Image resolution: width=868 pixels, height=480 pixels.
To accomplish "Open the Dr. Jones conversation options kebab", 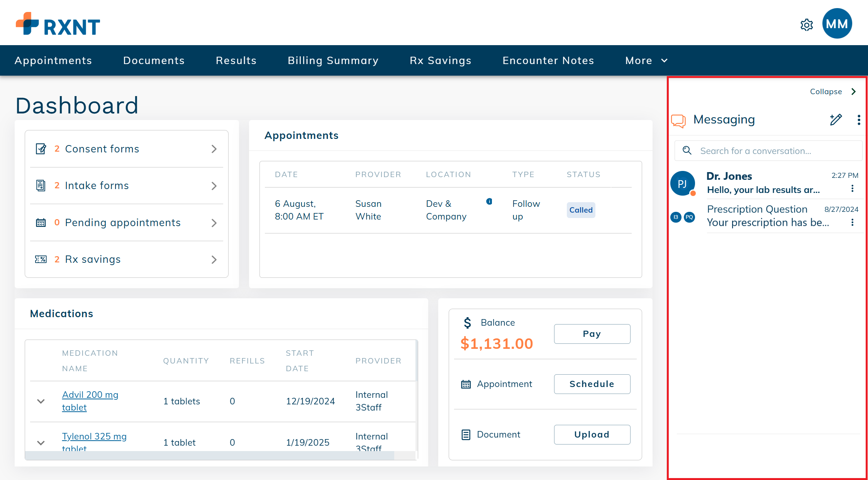I will tap(852, 189).
